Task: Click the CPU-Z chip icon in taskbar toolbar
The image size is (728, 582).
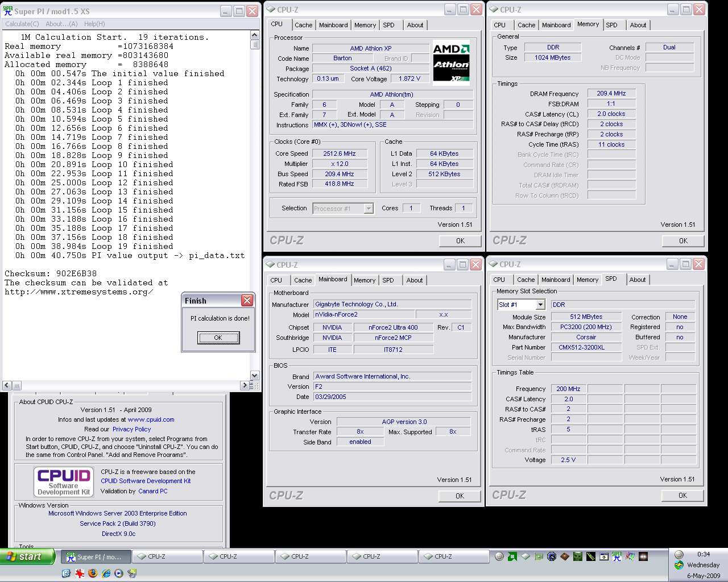Action: (x=526, y=556)
